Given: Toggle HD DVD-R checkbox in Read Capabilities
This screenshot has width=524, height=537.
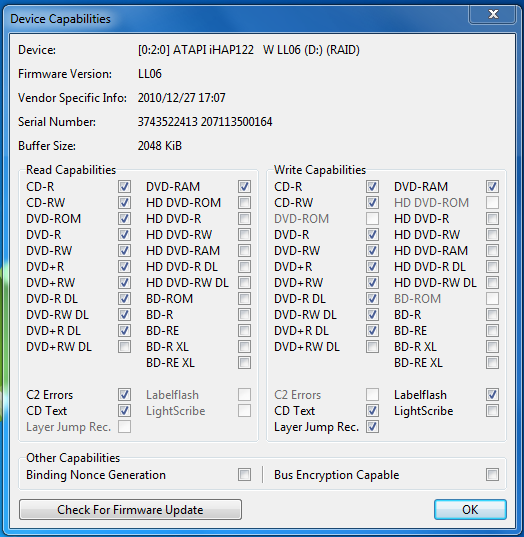Looking at the screenshot, I should click(x=244, y=218).
